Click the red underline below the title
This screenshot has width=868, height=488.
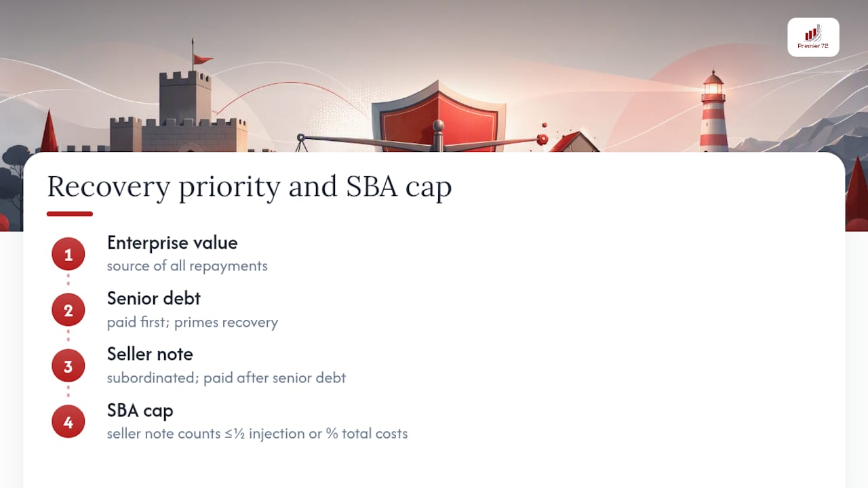pyautogui.click(x=70, y=214)
